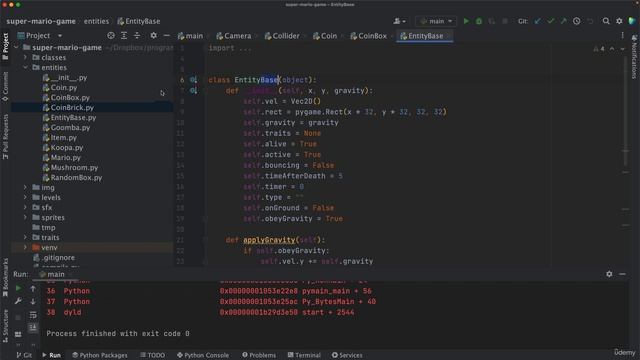Switch to the Camera tab

pos(234,36)
